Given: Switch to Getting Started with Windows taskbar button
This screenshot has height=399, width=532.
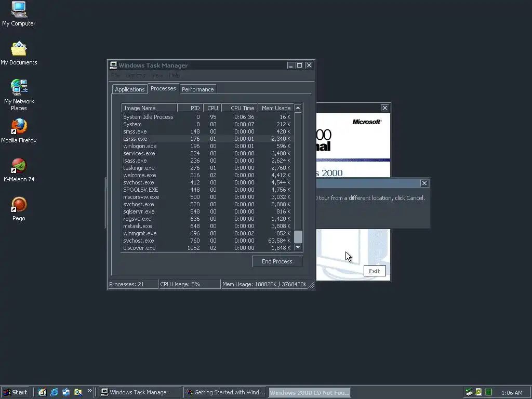Looking at the screenshot, I should point(225,392).
